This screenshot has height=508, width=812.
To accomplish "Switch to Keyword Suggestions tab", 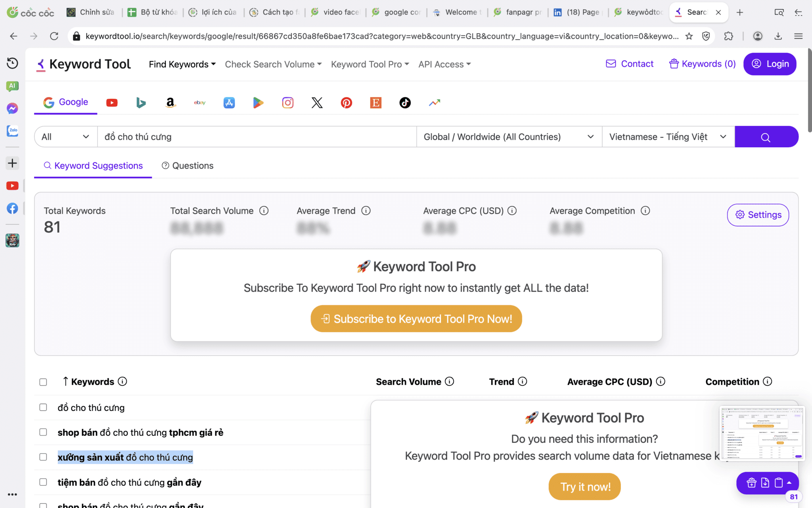I will point(93,165).
